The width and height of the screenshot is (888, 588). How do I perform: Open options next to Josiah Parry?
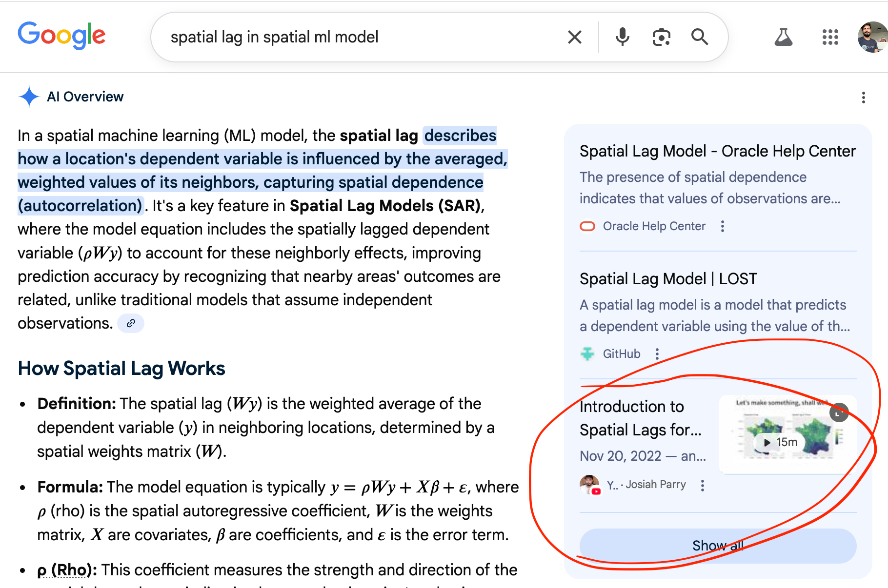click(703, 486)
